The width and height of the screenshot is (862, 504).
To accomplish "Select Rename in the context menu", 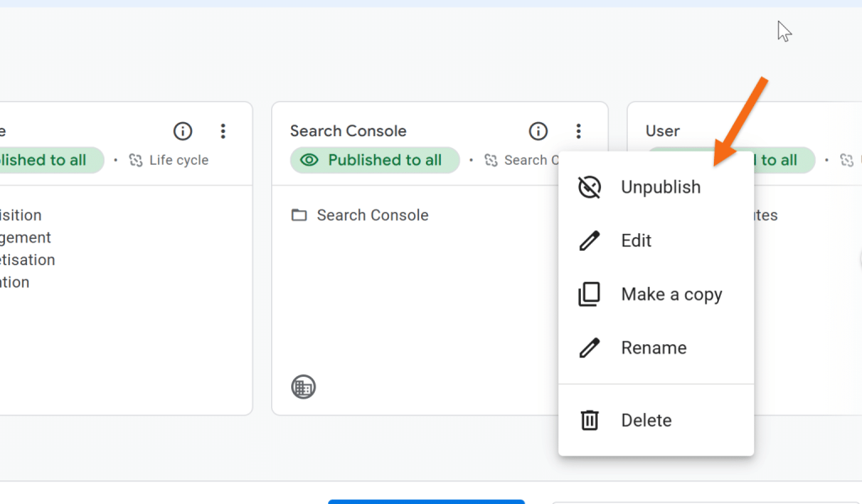I will [x=653, y=347].
